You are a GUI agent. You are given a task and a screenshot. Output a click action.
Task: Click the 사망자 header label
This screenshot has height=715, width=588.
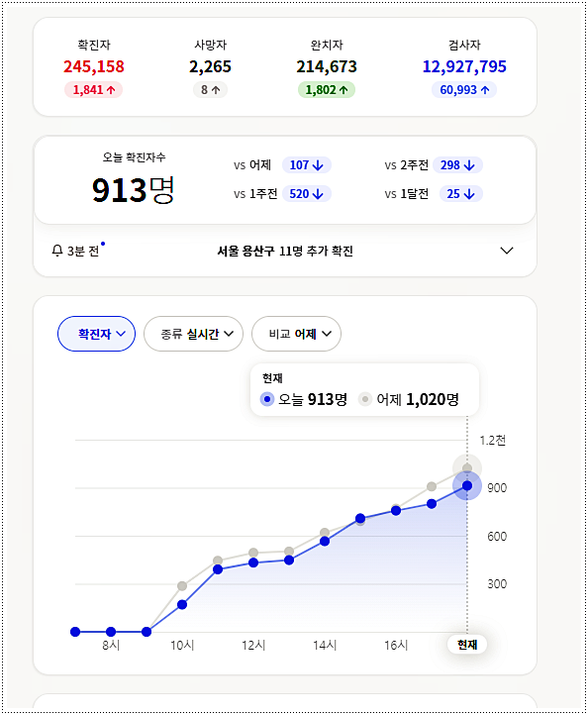coord(210,45)
